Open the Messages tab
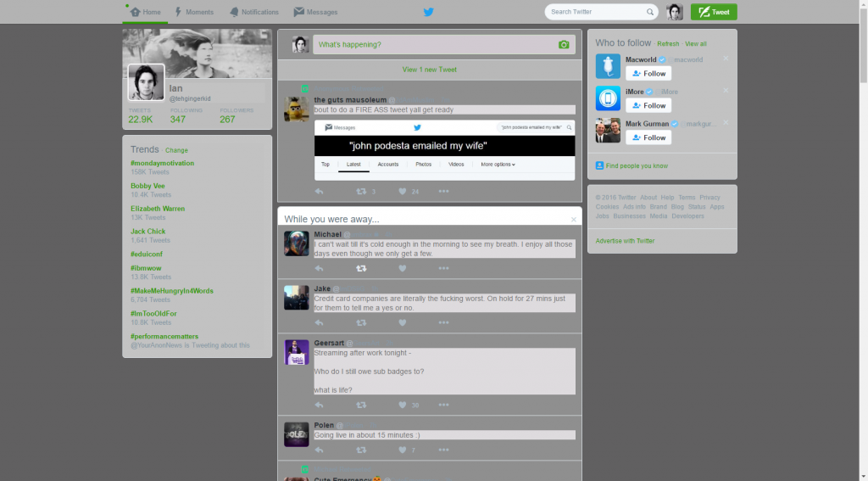The image size is (868, 481). tap(315, 12)
